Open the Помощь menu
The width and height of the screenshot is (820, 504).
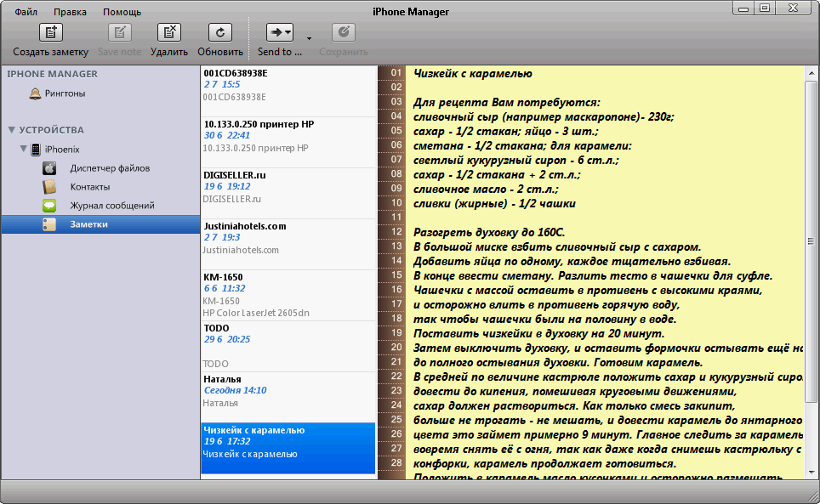(x=122, y=12)
